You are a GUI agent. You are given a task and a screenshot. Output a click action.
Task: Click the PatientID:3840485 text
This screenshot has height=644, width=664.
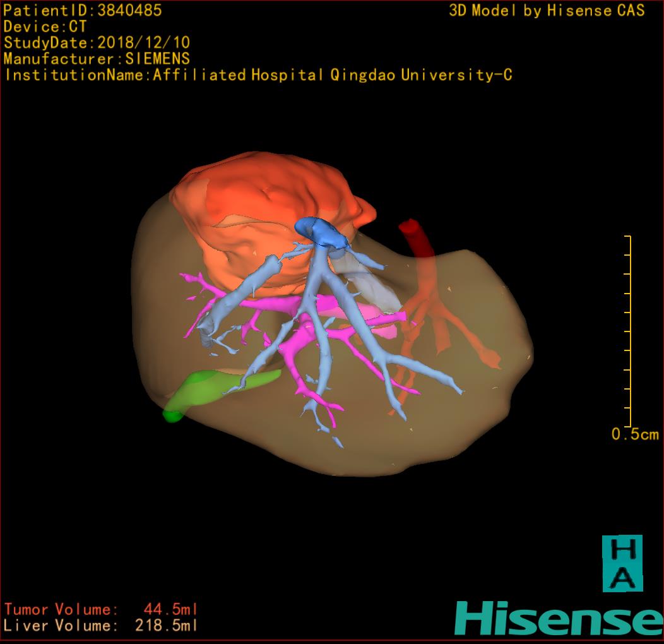click(x=83, y=10)
